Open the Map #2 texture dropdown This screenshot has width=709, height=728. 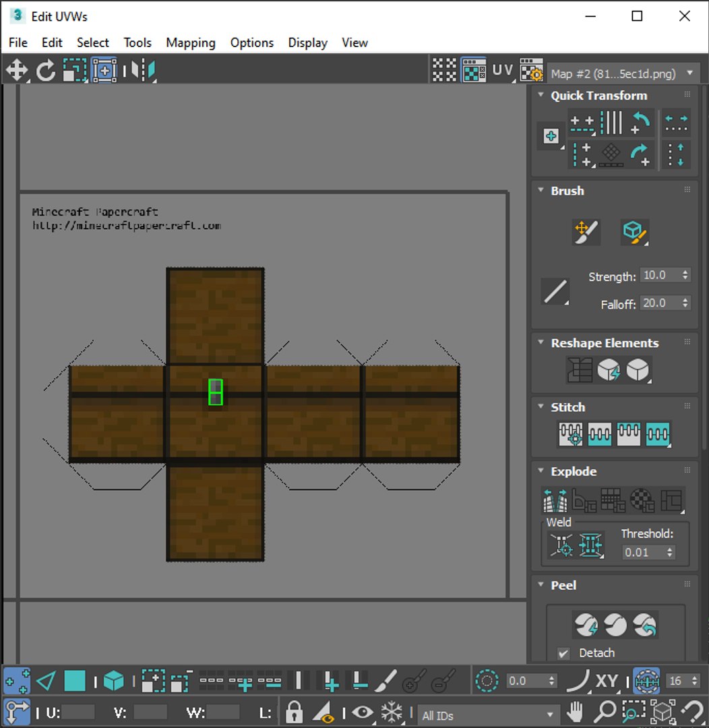pyautogui.click(x=623, y=73)
